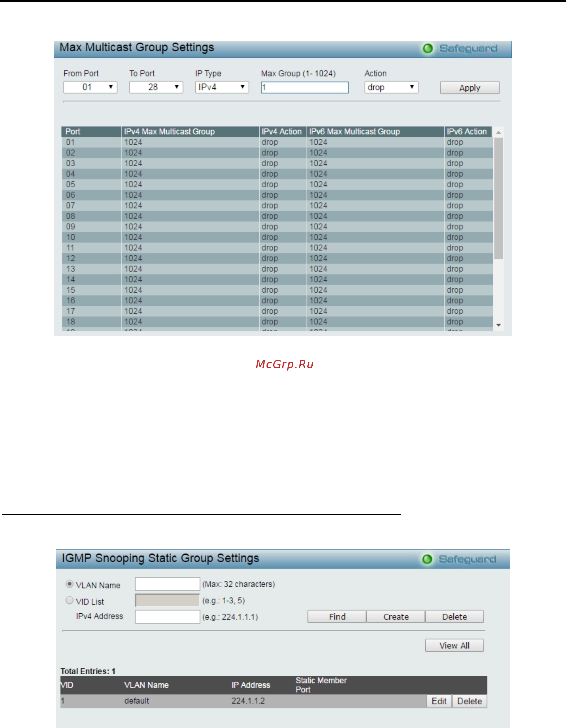Click the VLAN Name column header in IGMP table
This screenshot has width=566, height=728.
tap(147, 685)
